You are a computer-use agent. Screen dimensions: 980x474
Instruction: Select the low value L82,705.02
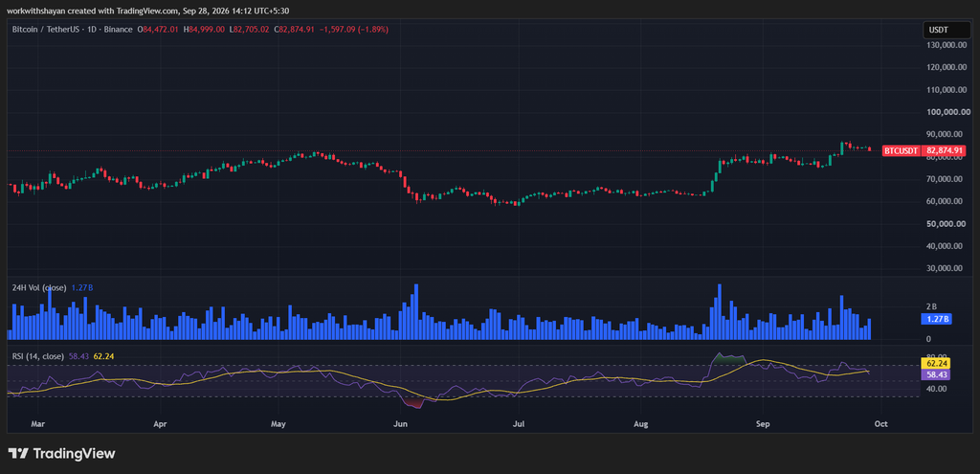[250, 30]
